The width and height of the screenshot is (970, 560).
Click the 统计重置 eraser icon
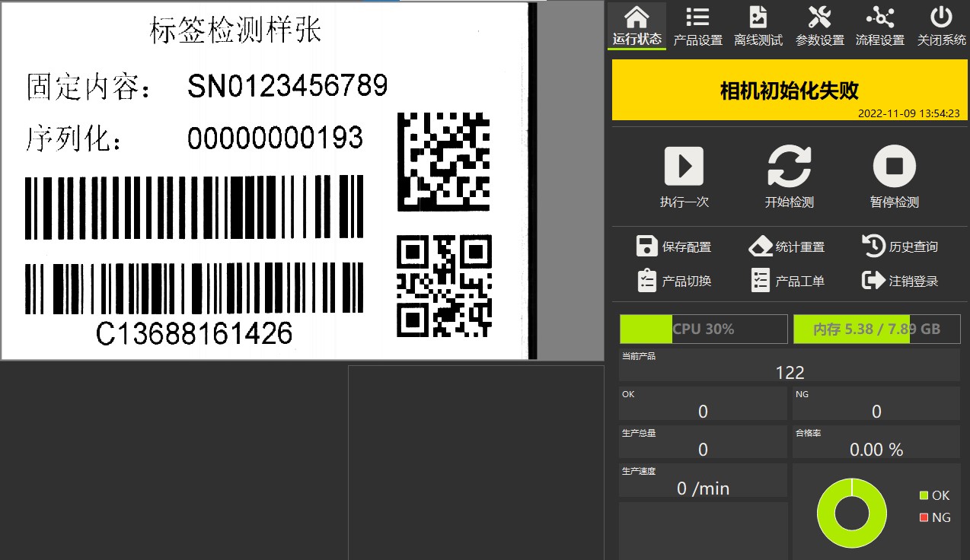(761, 246)
